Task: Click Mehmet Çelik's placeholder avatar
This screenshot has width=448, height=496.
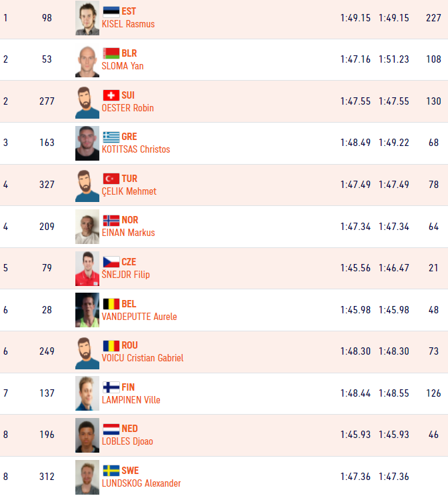Action: pyautogui.click(x=87, y=185)
